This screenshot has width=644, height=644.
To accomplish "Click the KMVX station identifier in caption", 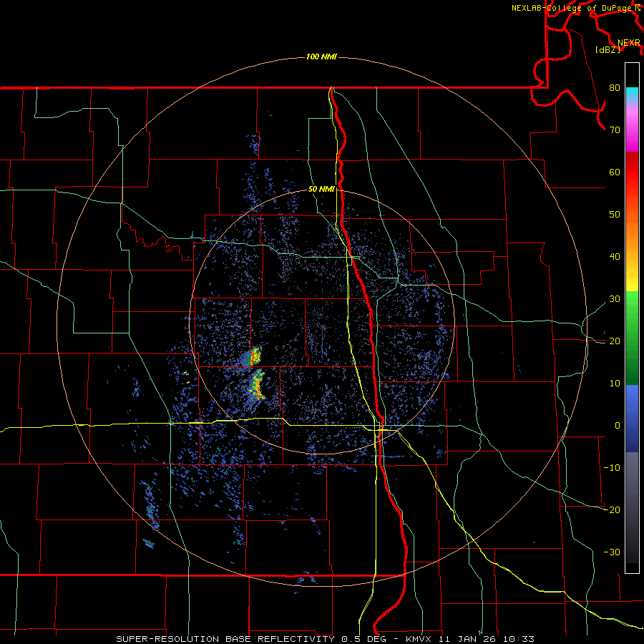I will [x=420, y=639].
